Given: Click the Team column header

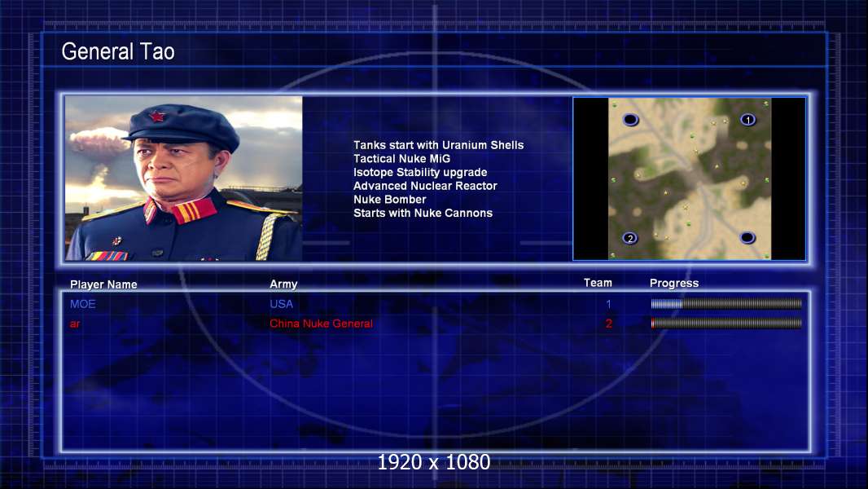Looking at the screenshot, I should point(598,283).
